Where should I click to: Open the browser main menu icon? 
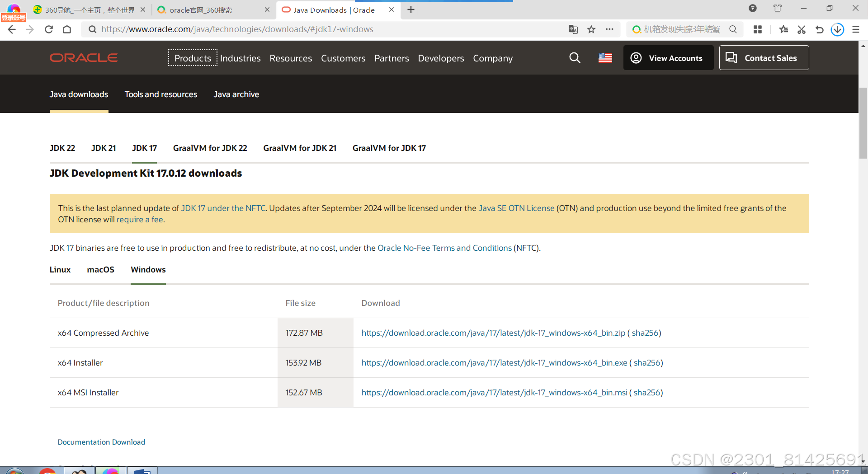856,29
